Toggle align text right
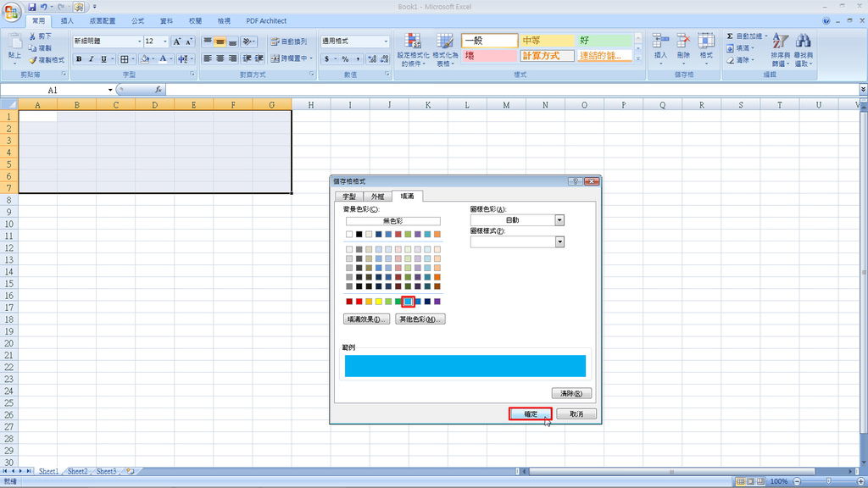 [233, 58]
